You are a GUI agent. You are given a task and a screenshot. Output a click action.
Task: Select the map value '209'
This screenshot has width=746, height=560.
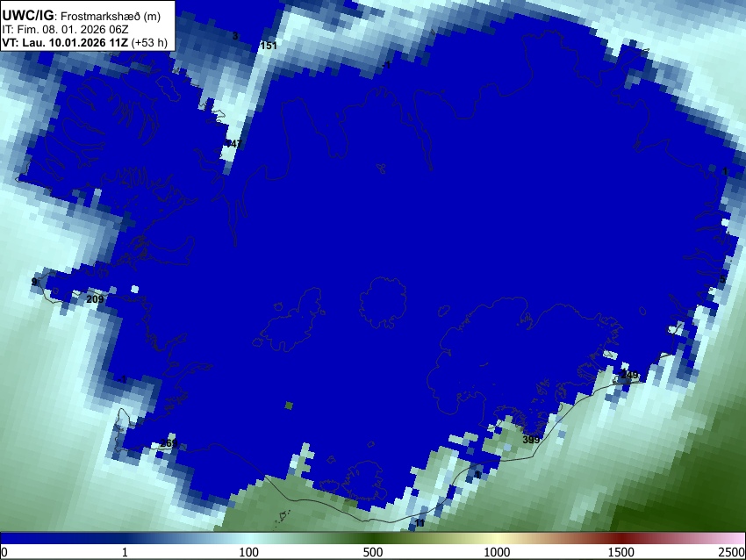click(x=95, y=299)
